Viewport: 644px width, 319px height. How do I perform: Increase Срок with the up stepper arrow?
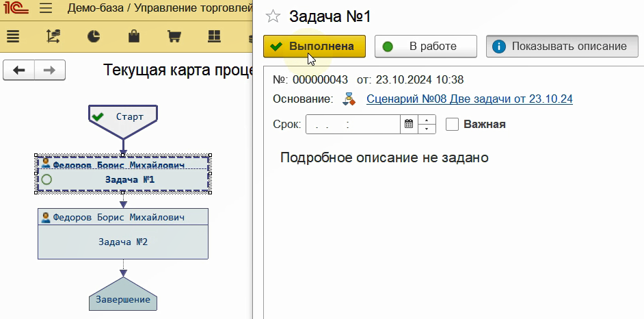pyautogui.click(x=427, y=120)
